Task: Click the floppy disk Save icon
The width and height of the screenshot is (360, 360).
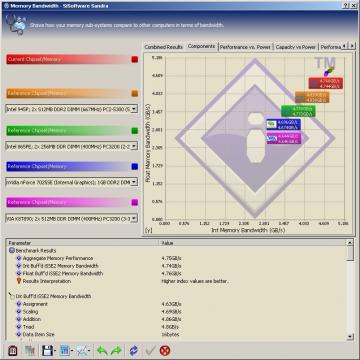Action: [47, 350]
